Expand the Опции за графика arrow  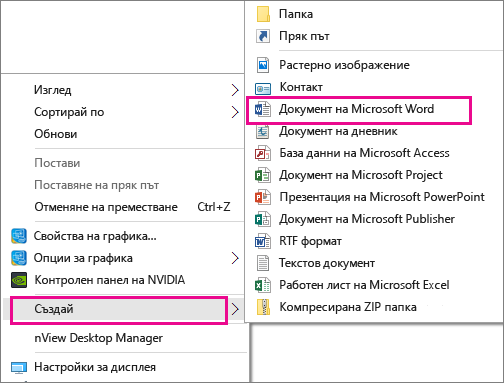235,258
